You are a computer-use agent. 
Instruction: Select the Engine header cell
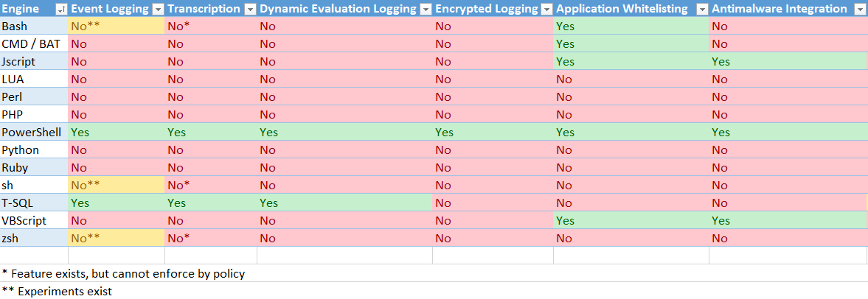(34, 9)
